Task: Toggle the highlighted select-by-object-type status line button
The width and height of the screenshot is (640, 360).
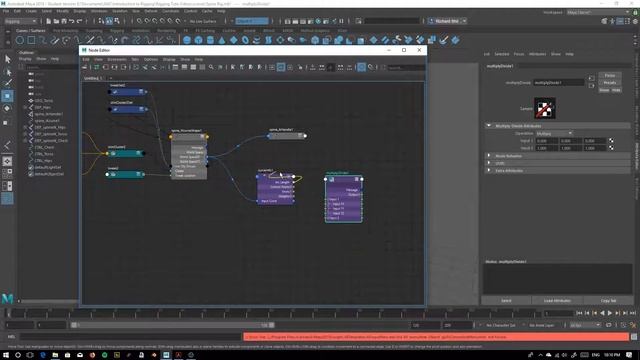Action: tap(109, 21)
